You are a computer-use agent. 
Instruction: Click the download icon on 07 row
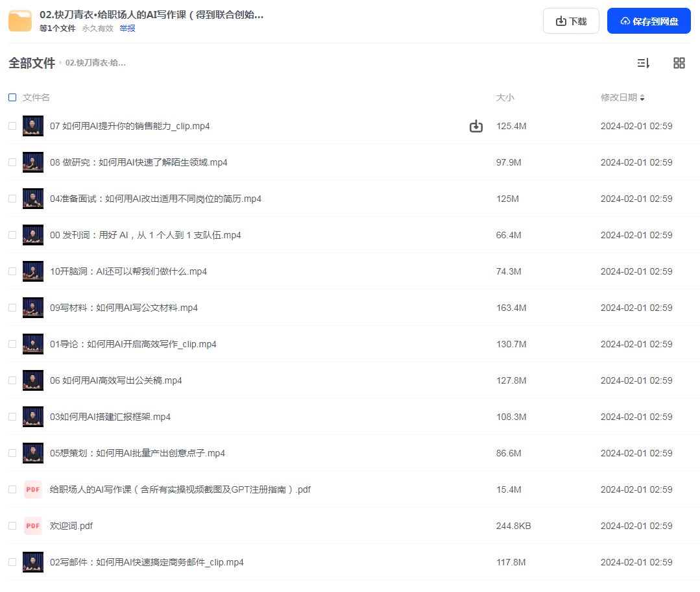tap(476, 127)
